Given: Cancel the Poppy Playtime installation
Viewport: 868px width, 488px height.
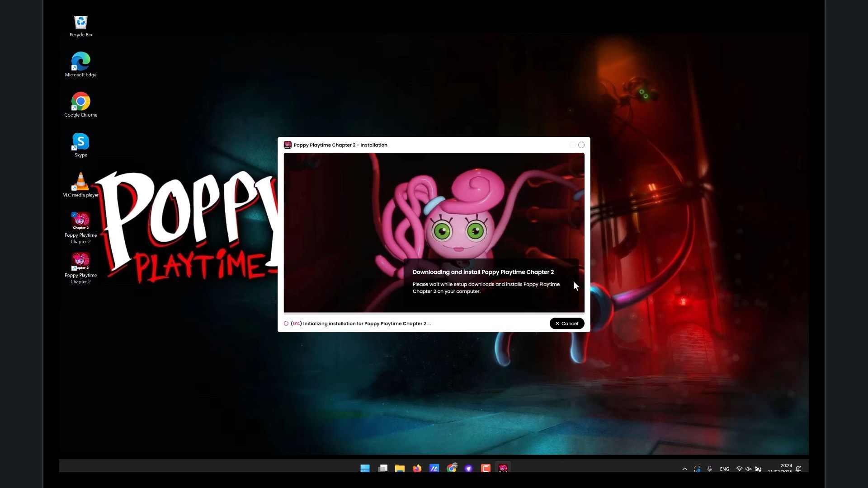Looking at the screenshot, I should (x=566, y=324).
